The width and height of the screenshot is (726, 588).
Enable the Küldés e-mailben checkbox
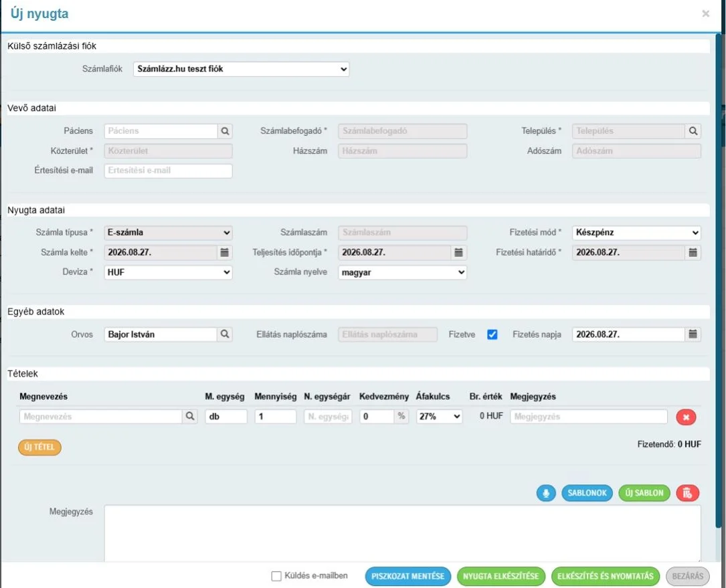click(276, 576)
